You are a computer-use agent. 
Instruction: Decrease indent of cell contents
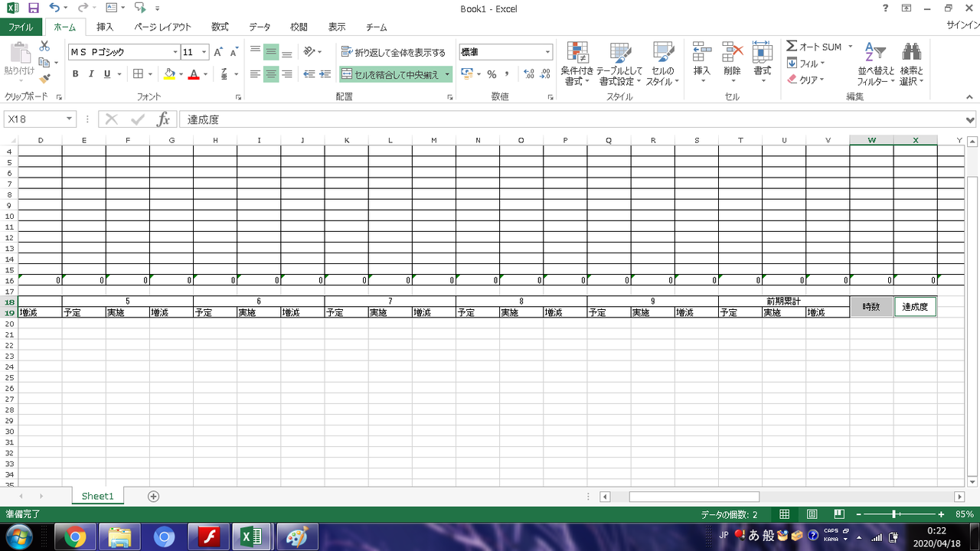pos(309,74)
